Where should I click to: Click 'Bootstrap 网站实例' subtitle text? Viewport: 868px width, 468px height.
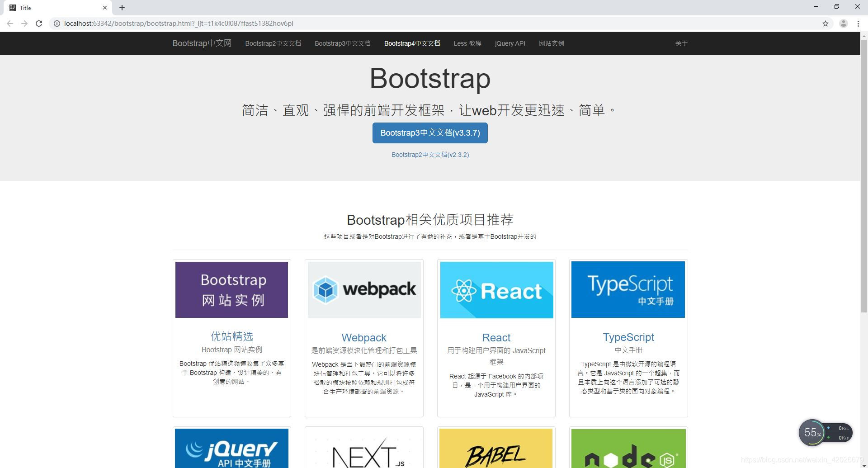(232, 350)
